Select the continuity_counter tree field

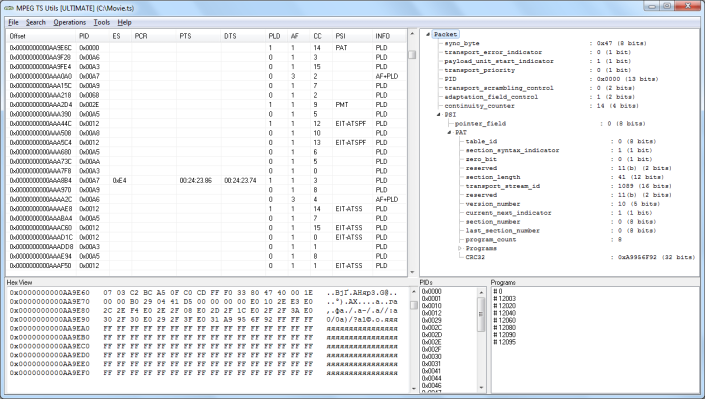pos(479,106)
